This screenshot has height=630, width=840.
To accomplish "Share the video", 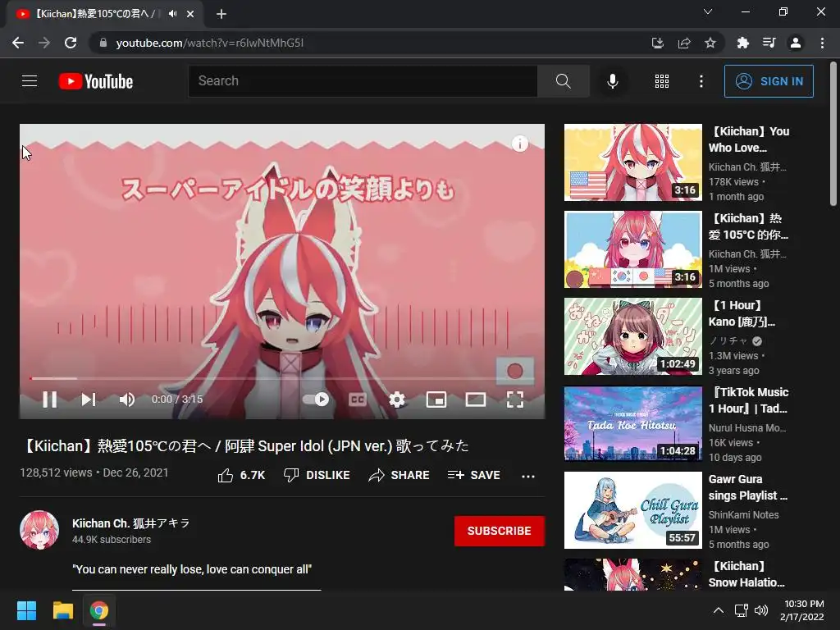I will pos(399,475).
